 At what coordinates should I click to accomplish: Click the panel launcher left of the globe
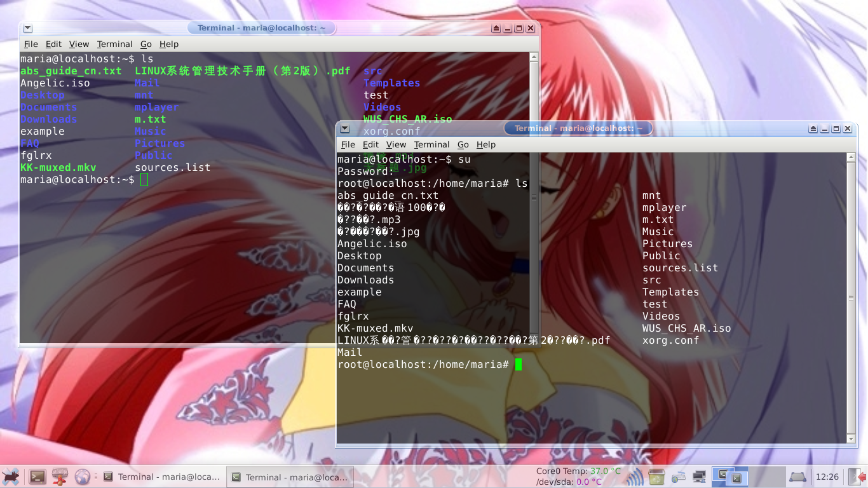(x=60, y=476)
